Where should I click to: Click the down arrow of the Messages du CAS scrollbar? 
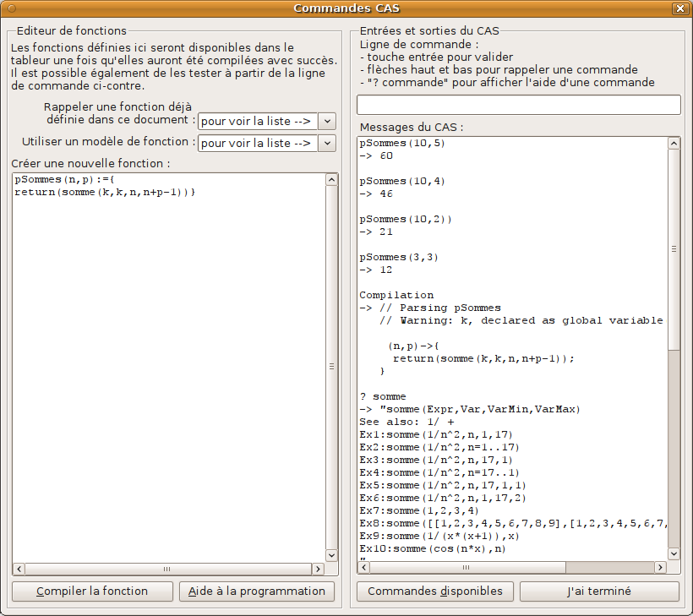coord(674,554)
